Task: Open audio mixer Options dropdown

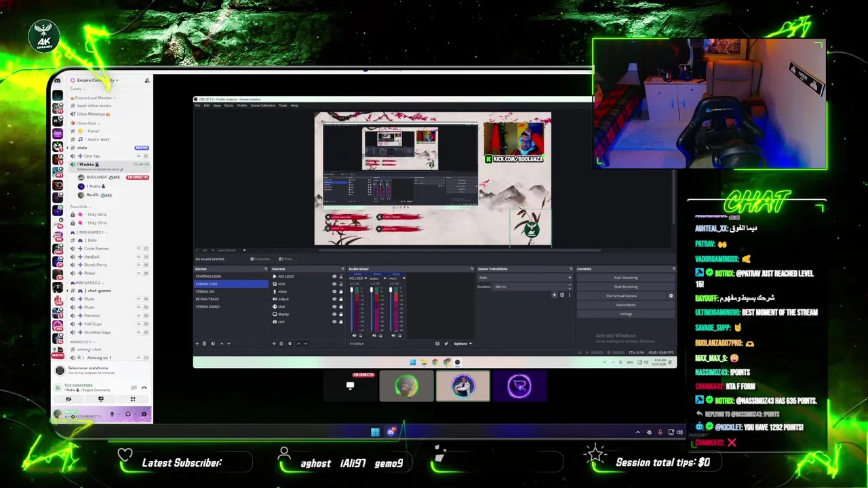Action: click(462, 344)
